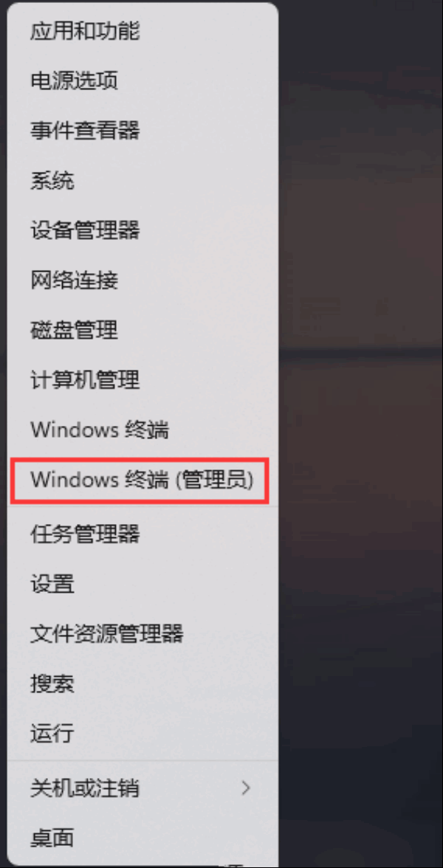
Task: Expand the 关机或注销 submenu arrow
Action: click(x=247, y=788)
